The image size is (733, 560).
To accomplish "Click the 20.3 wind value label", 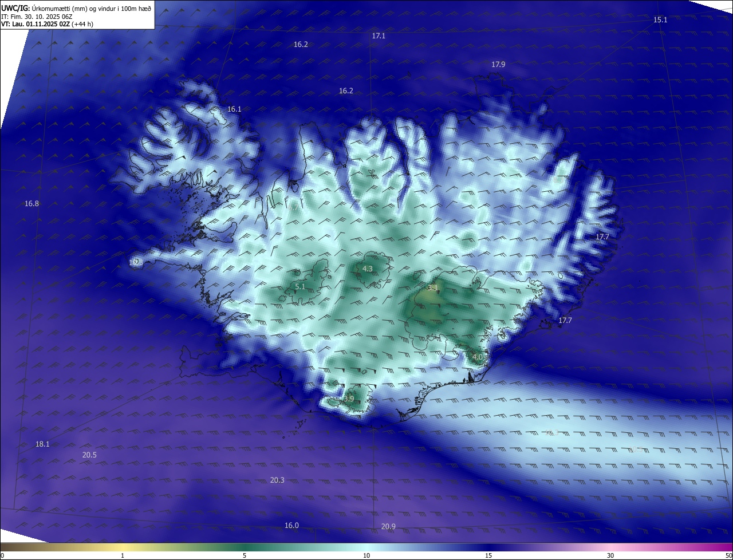I will (277, 480).
